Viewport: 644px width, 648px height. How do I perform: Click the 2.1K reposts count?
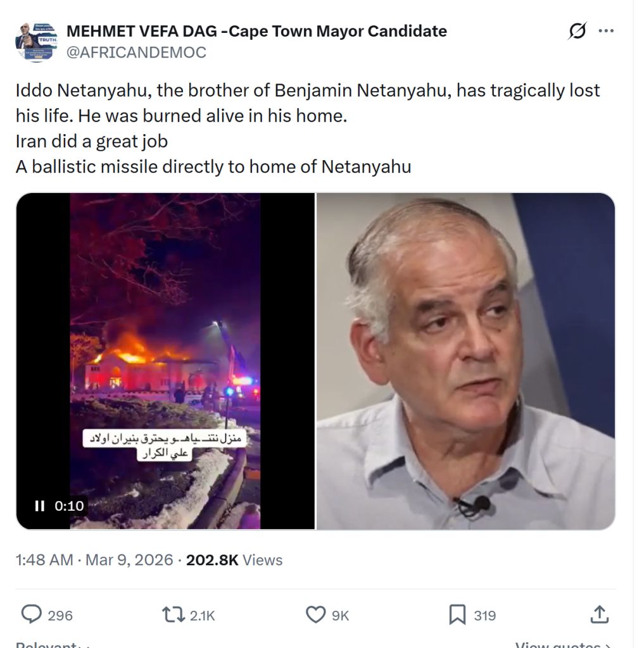tap(202, 616)
